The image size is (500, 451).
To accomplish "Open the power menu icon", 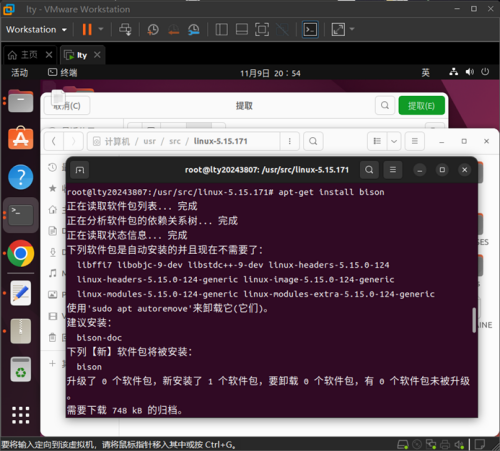I will point(485,72).
